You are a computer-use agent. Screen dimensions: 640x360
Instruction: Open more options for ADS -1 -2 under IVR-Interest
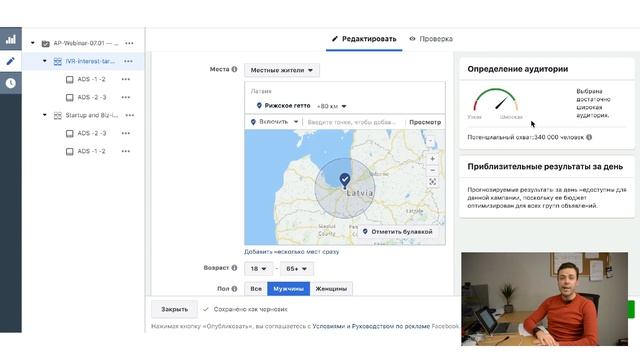coord(126,79)
